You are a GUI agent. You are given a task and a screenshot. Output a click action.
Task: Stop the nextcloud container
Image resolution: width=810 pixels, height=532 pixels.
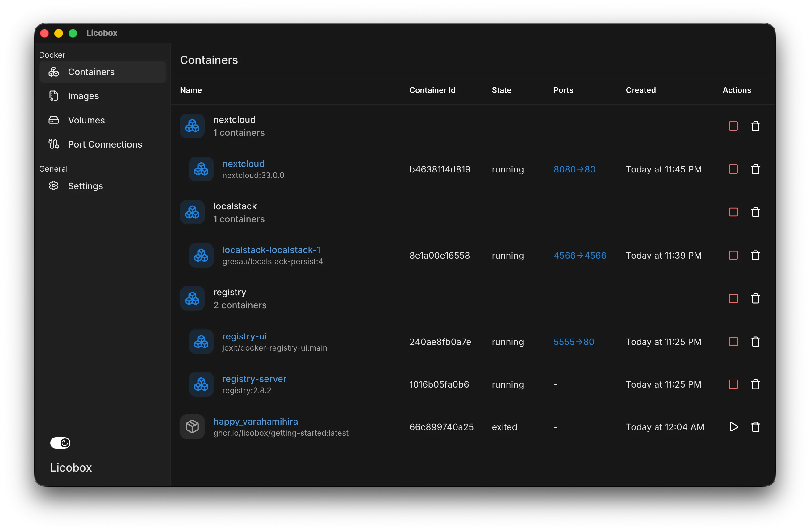[x=733, y=169]
